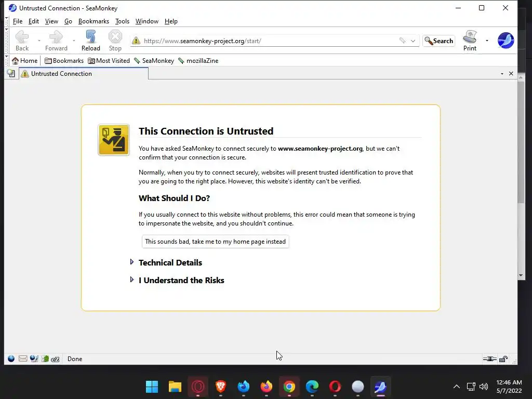Open Firefox from taskbar
Image resolution: width=532 pixels, height=399 pixels.
[x=267, y=387]
